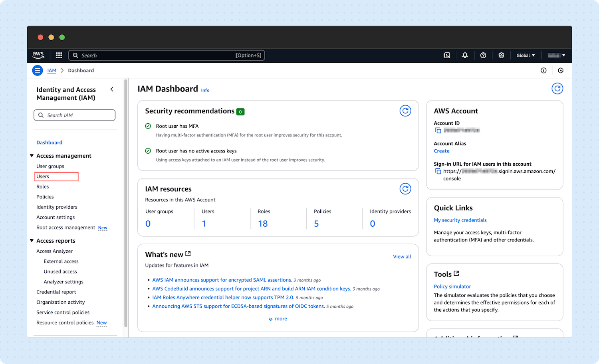Open the Global region dropdown
This screenshot has height=364, width=599.
coord(526,55)
